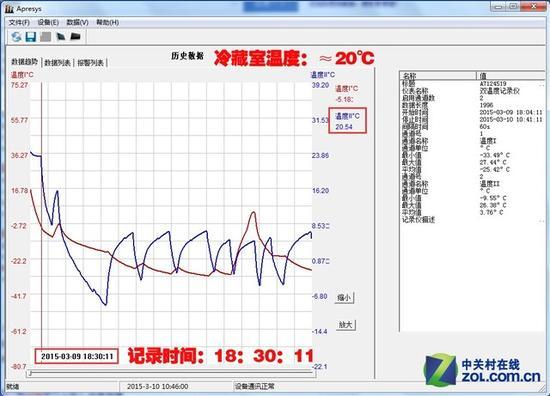Image resolution: width=550 pixels, height=396 pixels.
Task: Switch to the 报警列表 tab
Action: point(90,63)
